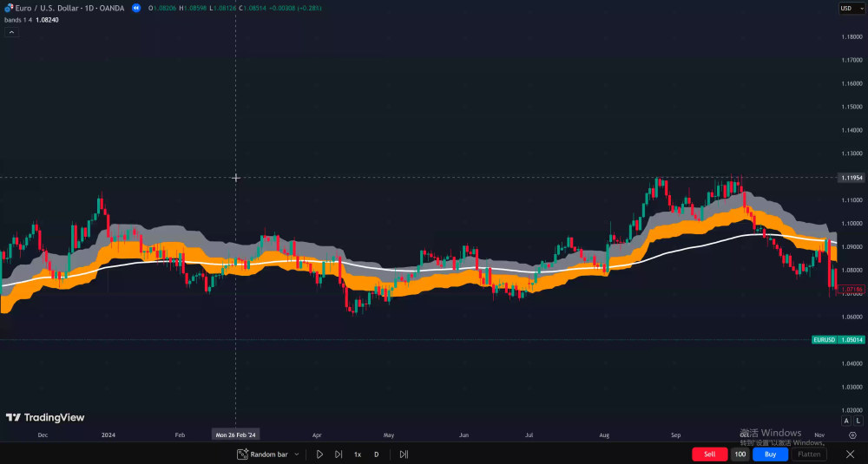Collapse the indicator legend with chevron

(x=11, y=32)
